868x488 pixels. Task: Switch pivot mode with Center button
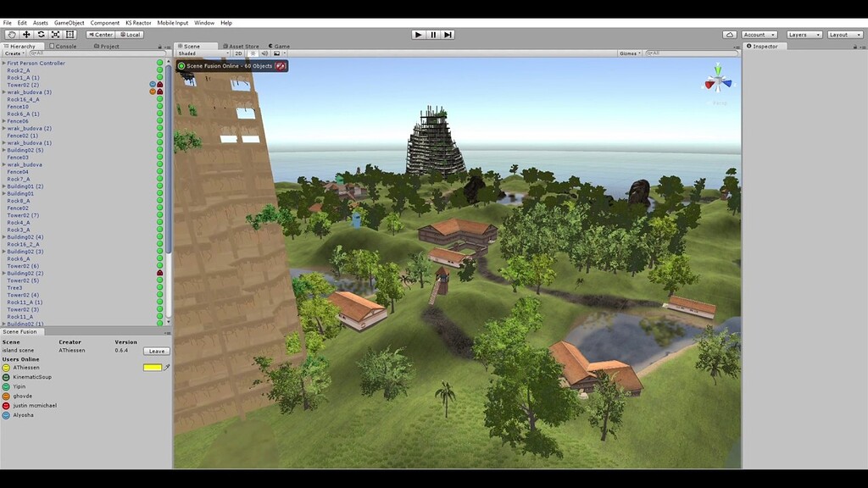101,34
